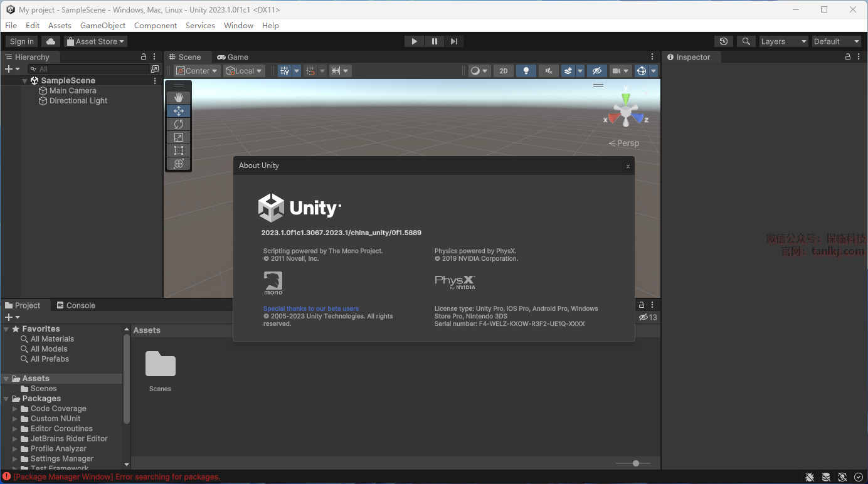Switch to the Console tab

pyautogui.click(x=76, y=305)
